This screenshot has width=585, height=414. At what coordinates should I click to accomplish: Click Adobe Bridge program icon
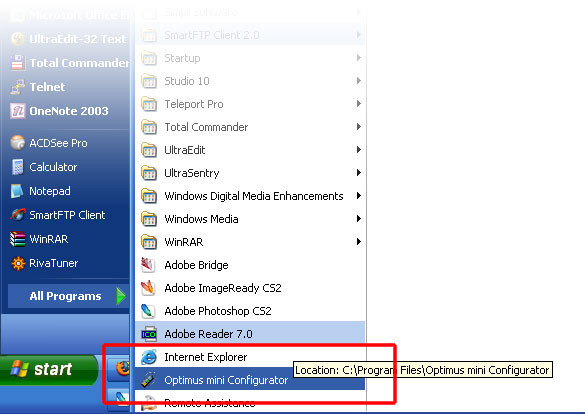tap(148, 265)
